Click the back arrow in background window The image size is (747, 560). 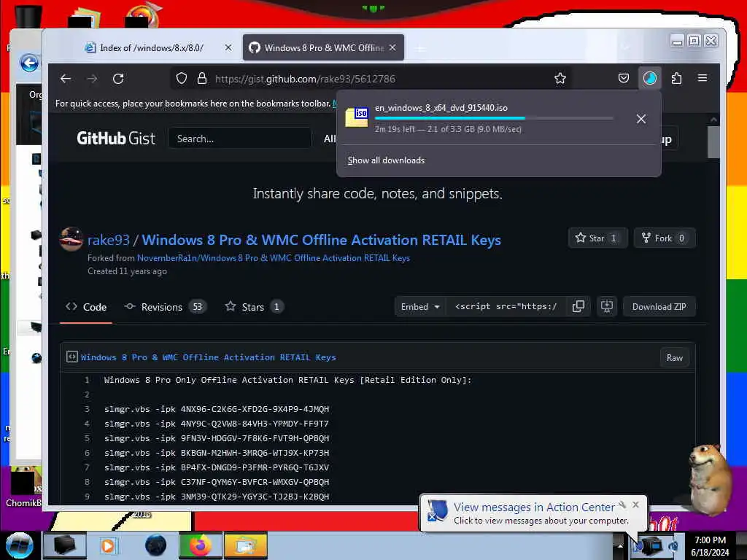click(29, 63)
